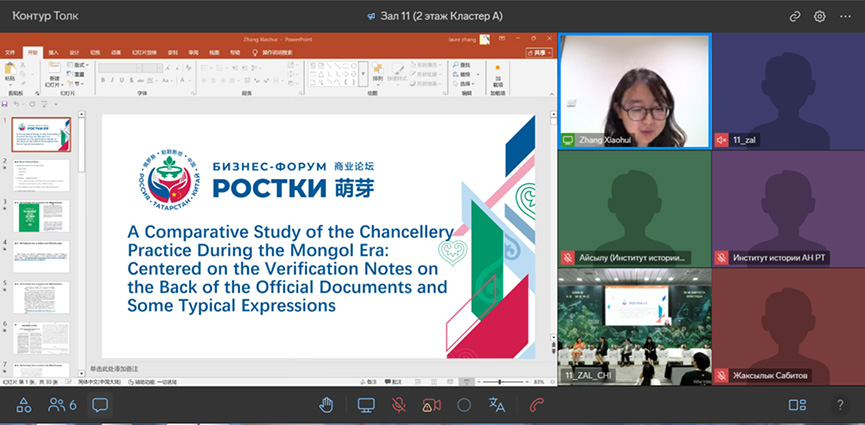Open the three-dot more options menu
The height and width of the screenshot is (425, 865).
point(845,16)
